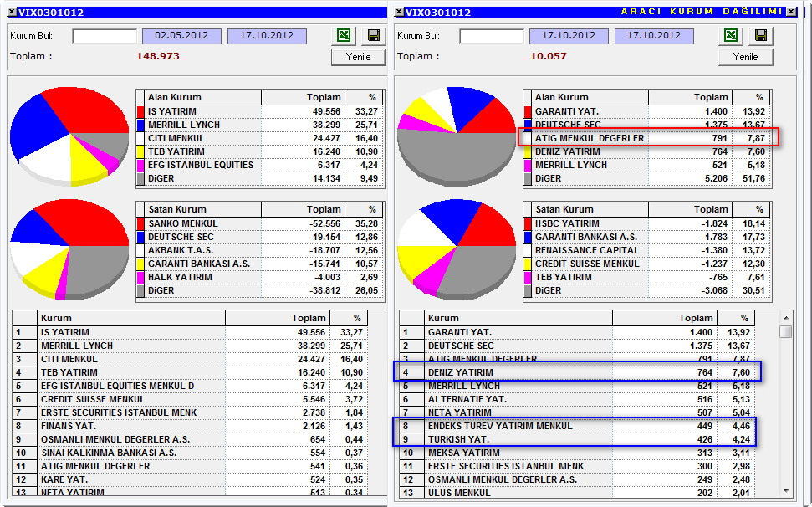
Task: Select RENAISSANCE CAPITAL seller row
Action: pos(647,251)
